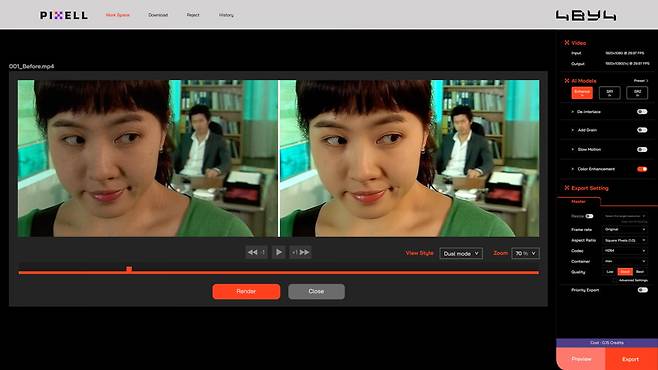Toggle the De-interlace switch

click(642, 112)
